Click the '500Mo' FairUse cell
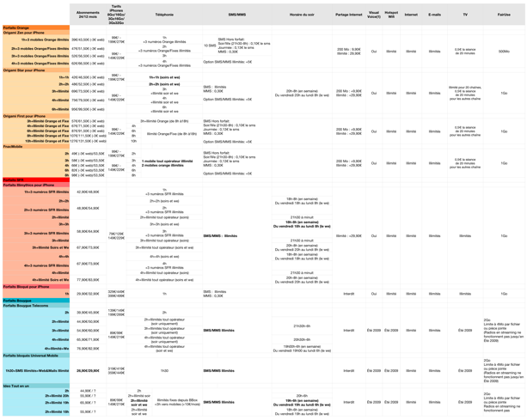 coord(504,52)
